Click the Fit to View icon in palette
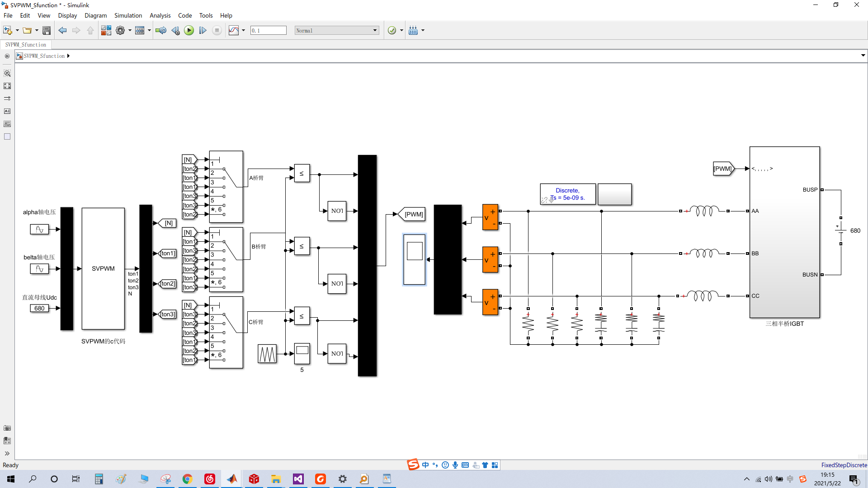The height and width of the screenshot is (488, 868). click(7, 86)
